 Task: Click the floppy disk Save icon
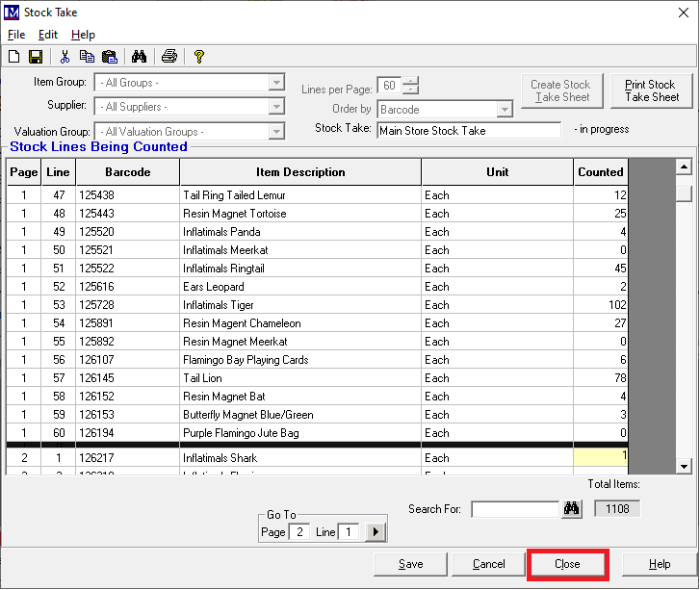[x=36, y=57]
